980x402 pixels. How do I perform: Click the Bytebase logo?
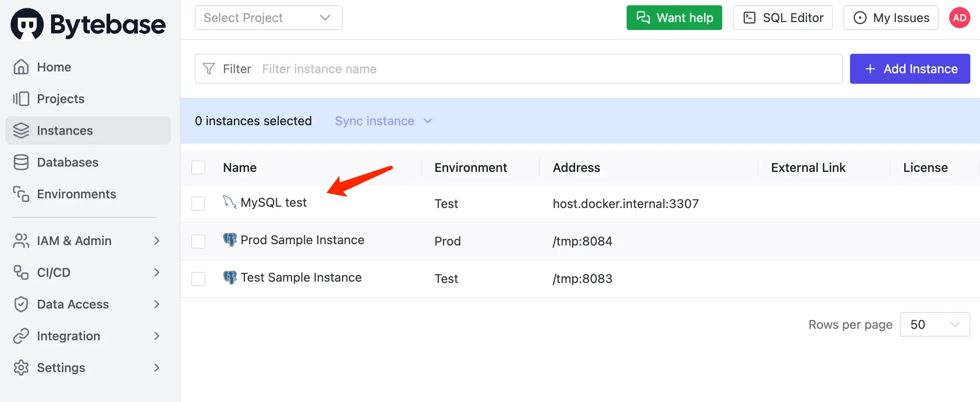pos(88,24)
